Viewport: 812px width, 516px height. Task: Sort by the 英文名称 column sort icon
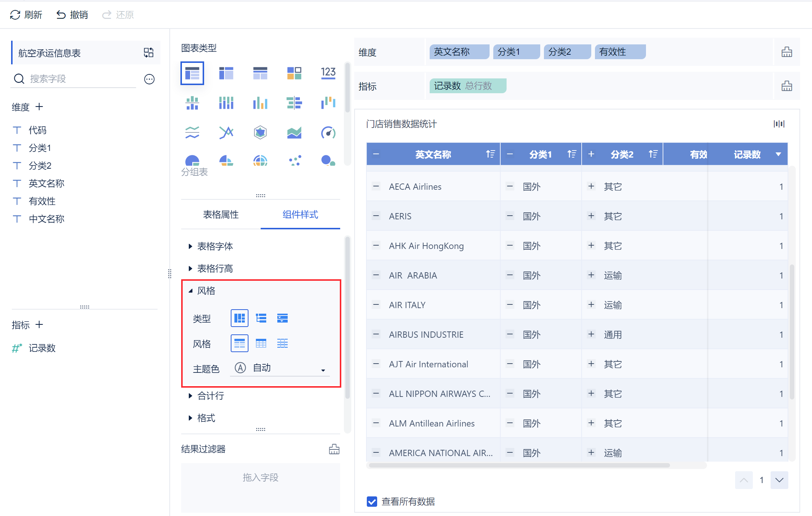[x=490, y=154]
